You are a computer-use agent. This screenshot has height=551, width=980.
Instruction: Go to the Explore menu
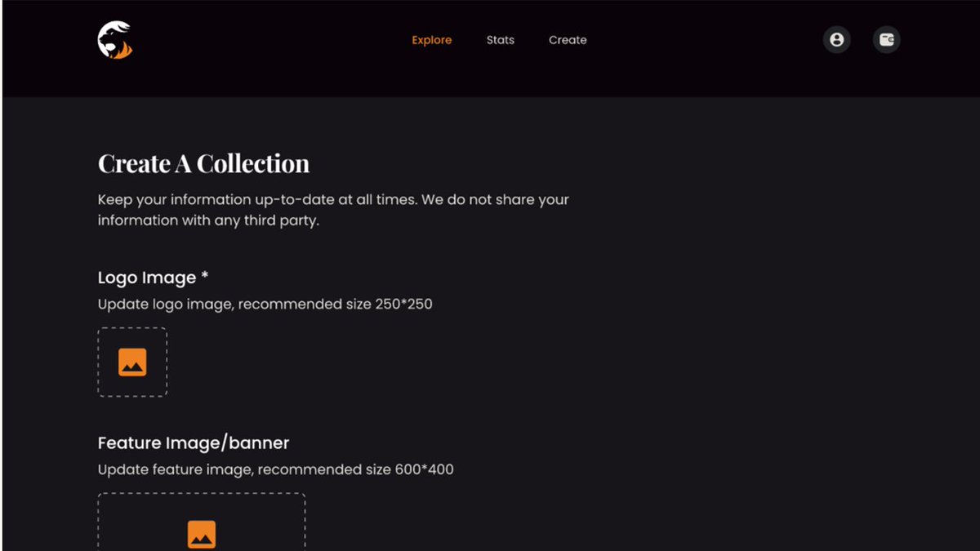(x=431, y=40)
